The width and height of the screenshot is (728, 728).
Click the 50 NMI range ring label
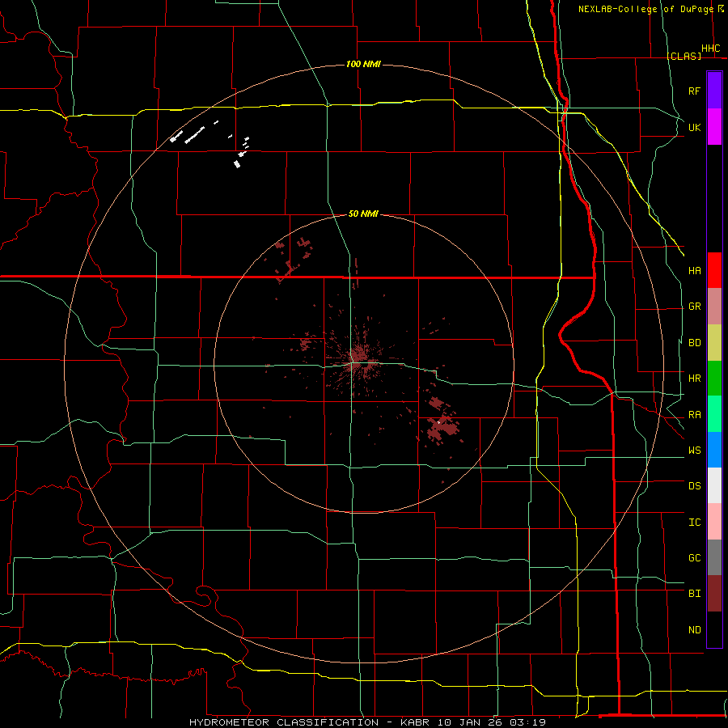click(363, 214)
